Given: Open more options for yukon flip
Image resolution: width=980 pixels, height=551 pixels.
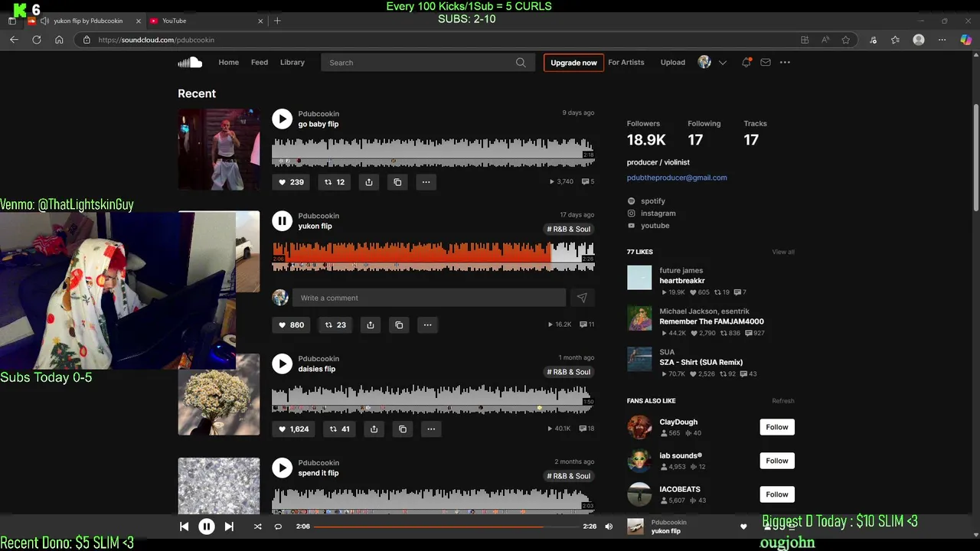Looking at the screenshot, I should (x=427, y=325).
